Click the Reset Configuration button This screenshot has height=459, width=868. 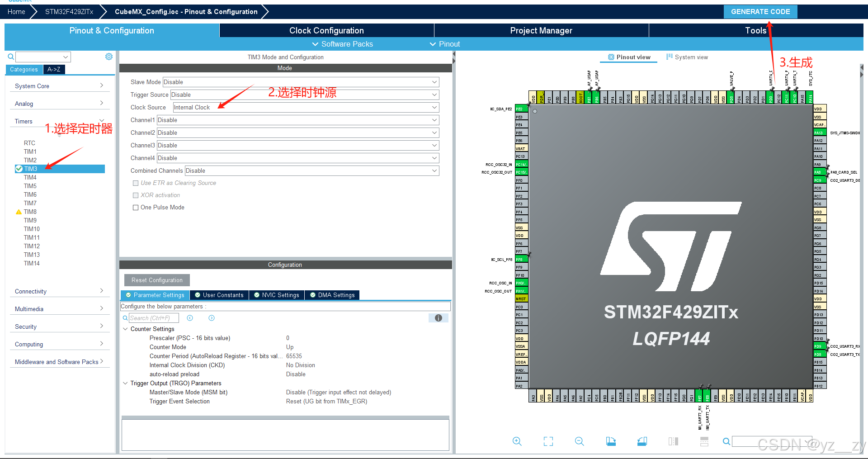coord(156,280)
